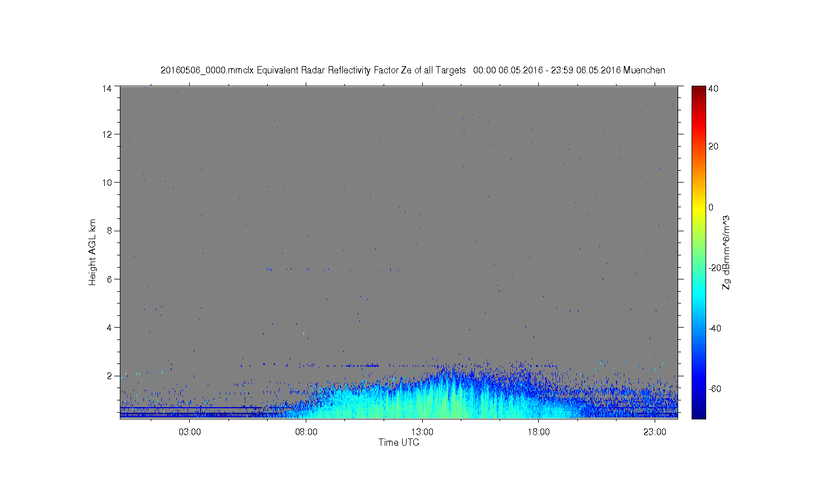Select the height axis tick label 12
Image resolution: width=840 pixels, height=504 pixels.
pyautogui.click(x=107, y=134)
